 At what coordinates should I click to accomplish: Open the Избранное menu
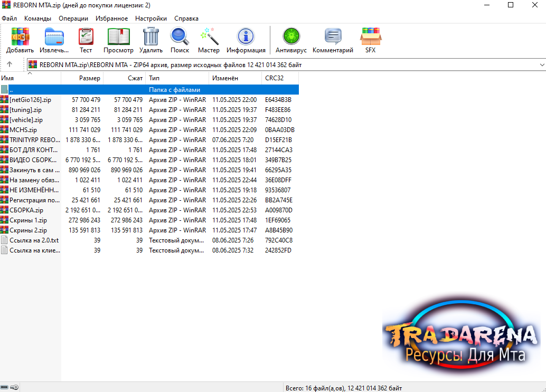point(112,18)
